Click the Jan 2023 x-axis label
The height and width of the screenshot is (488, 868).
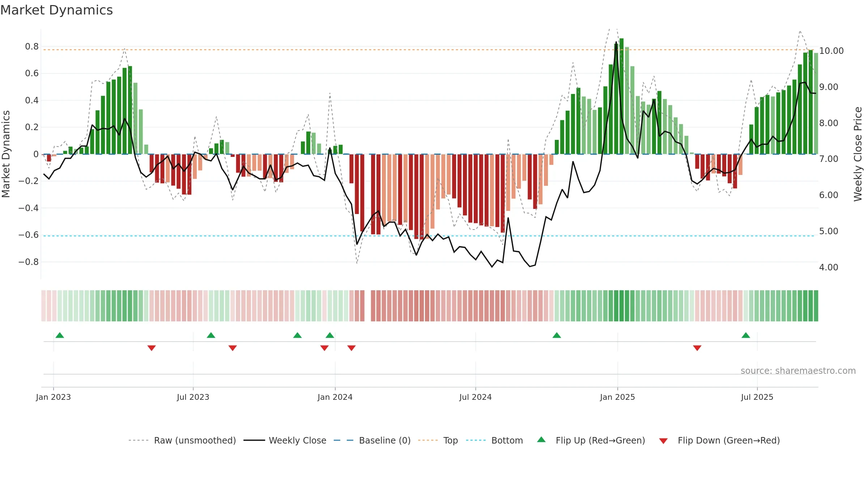pos(54,397)
